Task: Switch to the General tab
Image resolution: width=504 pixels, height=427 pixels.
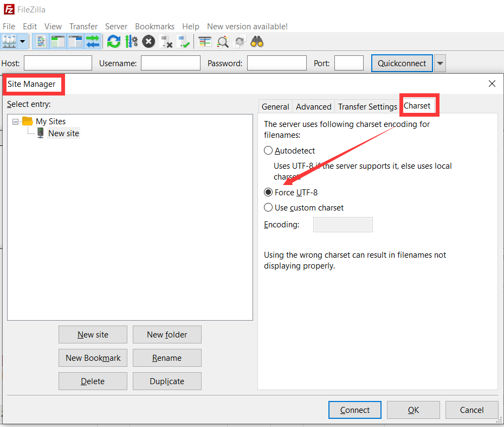Action: [275, 106]
